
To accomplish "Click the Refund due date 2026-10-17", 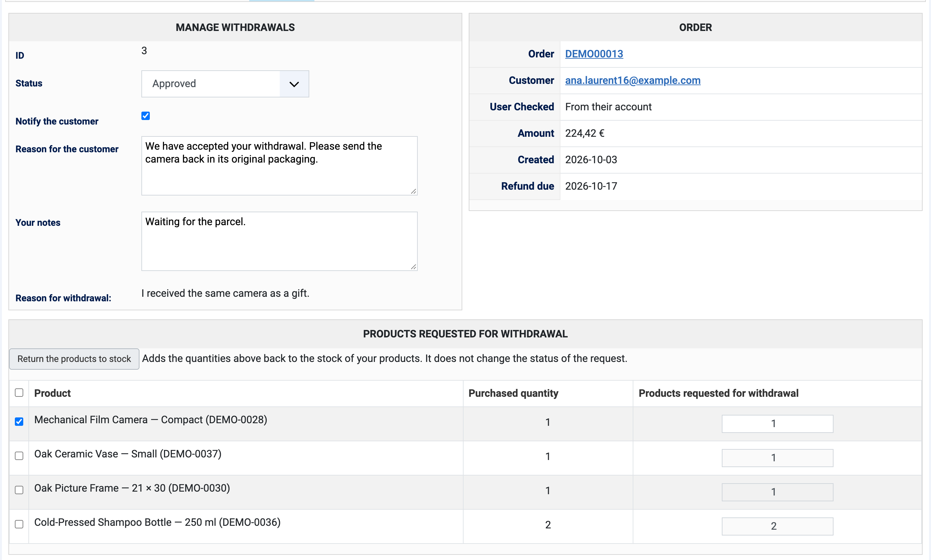I will click(x=591, y=186).
